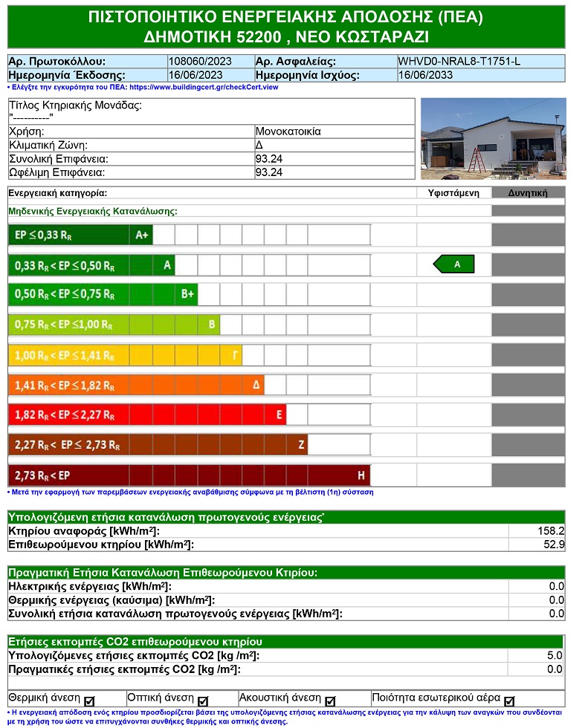Viewport: 585px width, 728px height.
Task: Select the brown Z energy class bar
Action: [x=158, y=445]
